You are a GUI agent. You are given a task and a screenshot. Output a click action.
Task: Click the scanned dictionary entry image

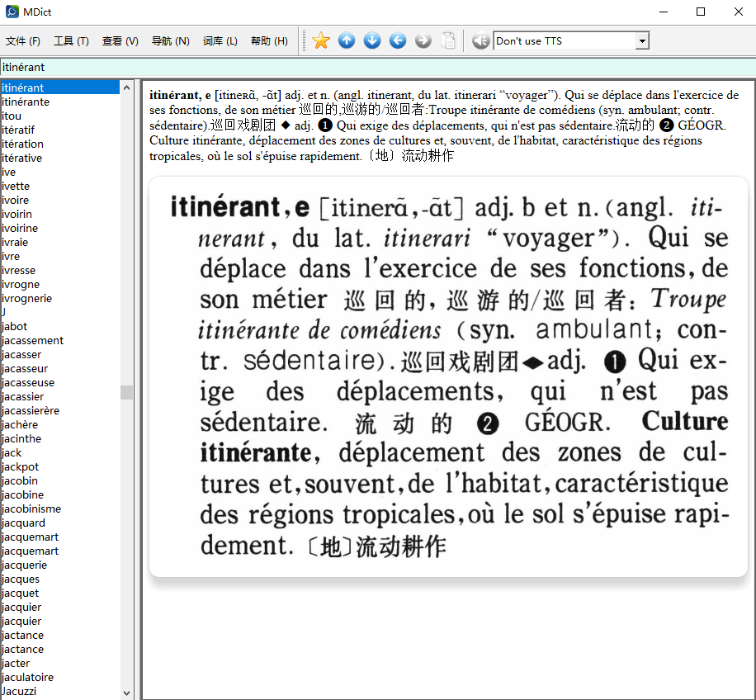[x=448, y=376]
